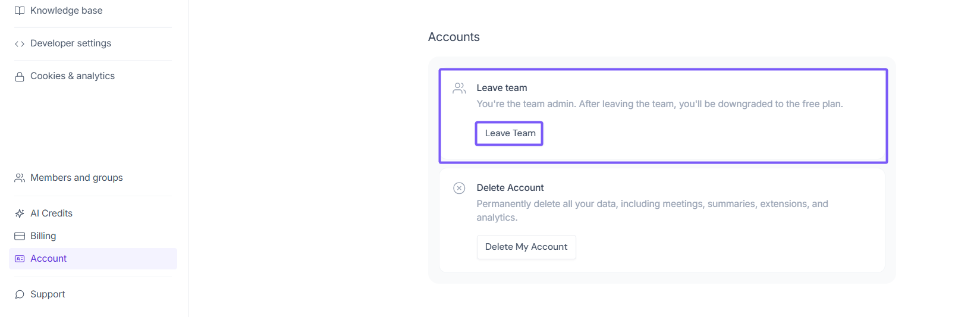Open Cookies & analytics settings
The width and height of the screenshot is (980, 317).
tap(72, 76)
